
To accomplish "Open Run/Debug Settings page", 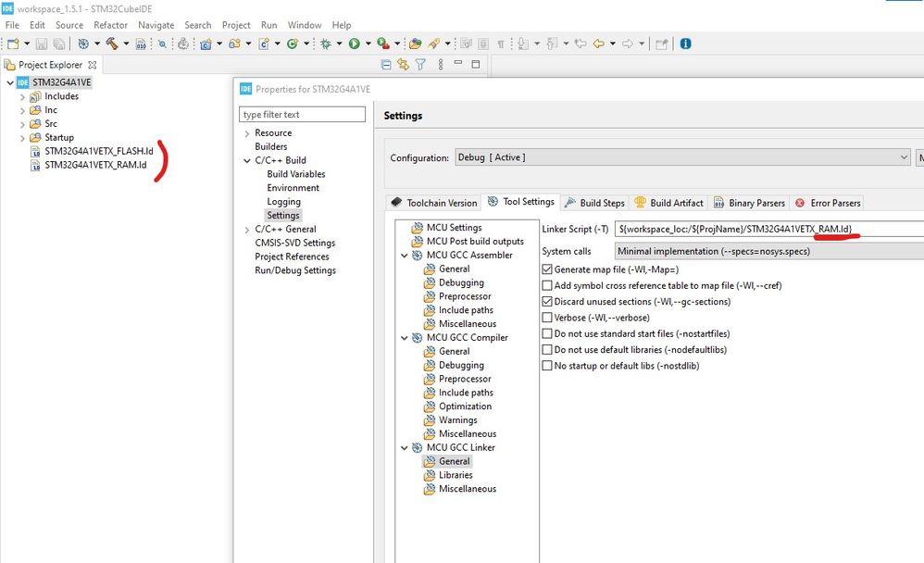I will (295, 270).
